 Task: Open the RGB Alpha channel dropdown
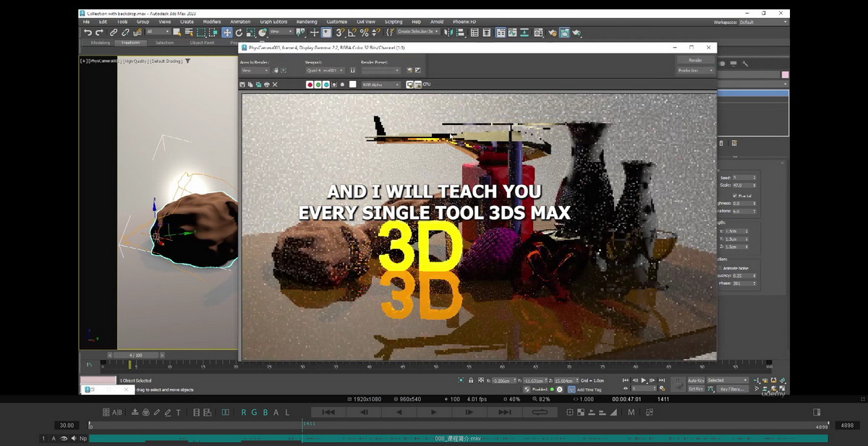(381, 85)
